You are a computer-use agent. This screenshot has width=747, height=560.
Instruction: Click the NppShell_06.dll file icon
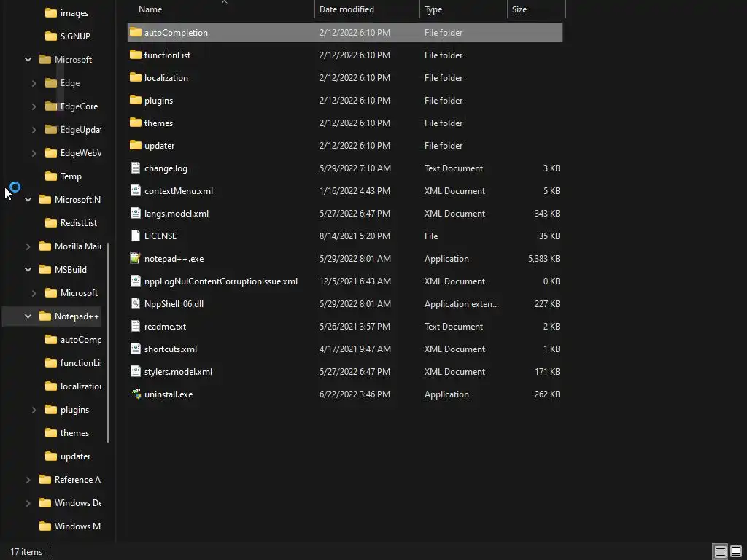click(135, 303)
